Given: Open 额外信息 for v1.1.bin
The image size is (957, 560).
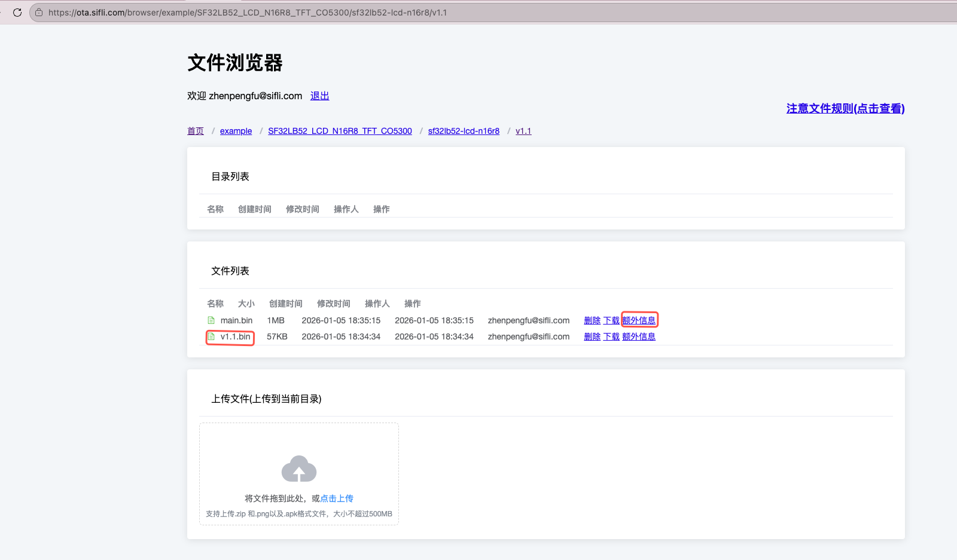Looking at the screenshot, I should [x=639, y=336].
